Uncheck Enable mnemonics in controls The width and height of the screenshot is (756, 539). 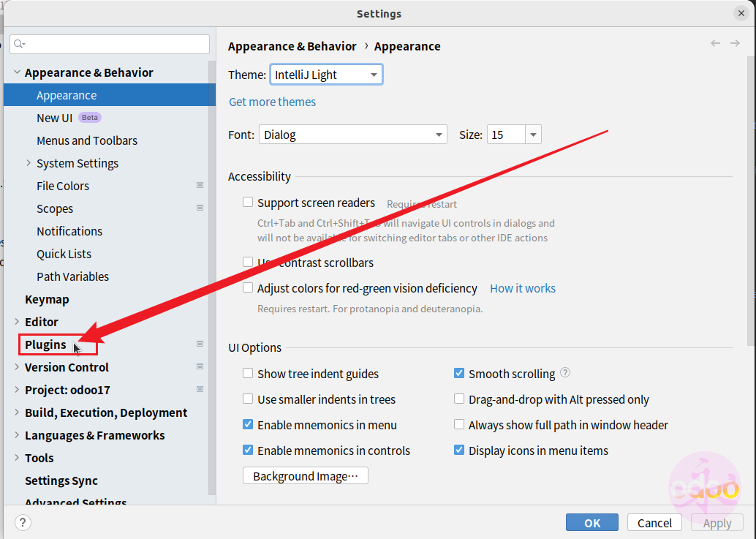tap(248, 450)
